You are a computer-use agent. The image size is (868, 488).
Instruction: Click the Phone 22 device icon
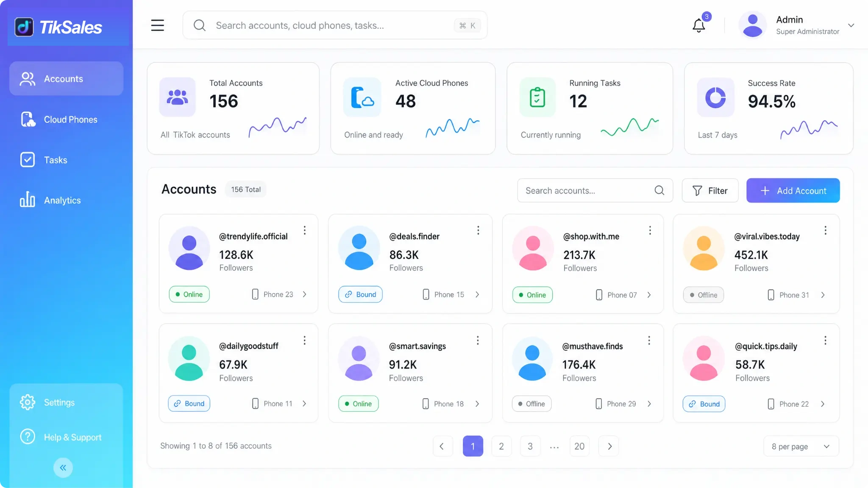(771, 404)
